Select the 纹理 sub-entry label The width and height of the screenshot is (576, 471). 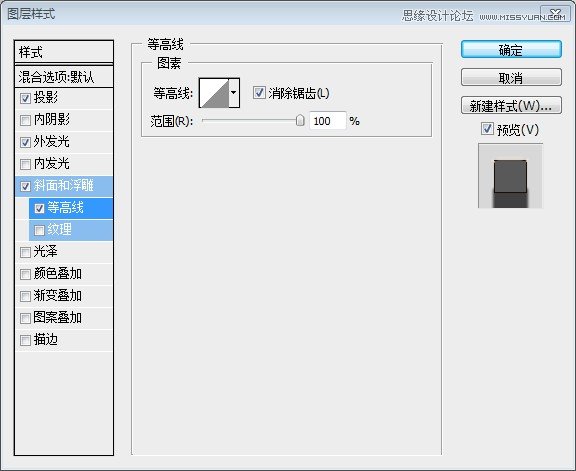[60, 229]
